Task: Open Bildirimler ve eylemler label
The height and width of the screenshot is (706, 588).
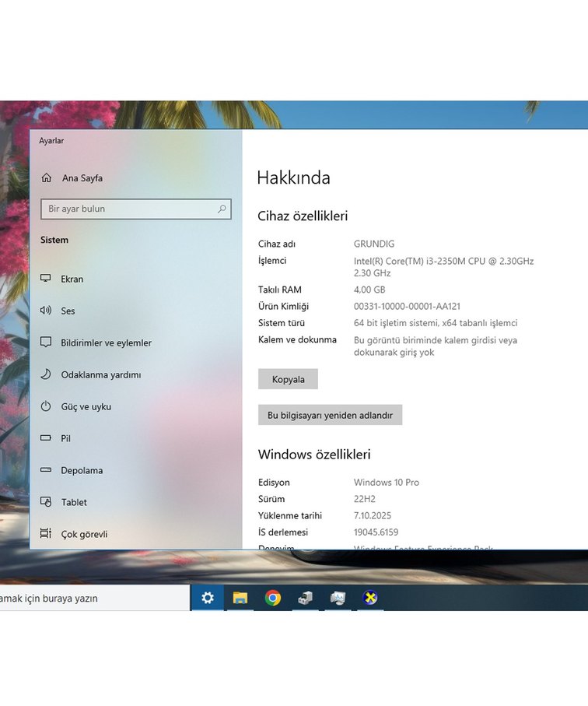Action: (x=107, y=343)
